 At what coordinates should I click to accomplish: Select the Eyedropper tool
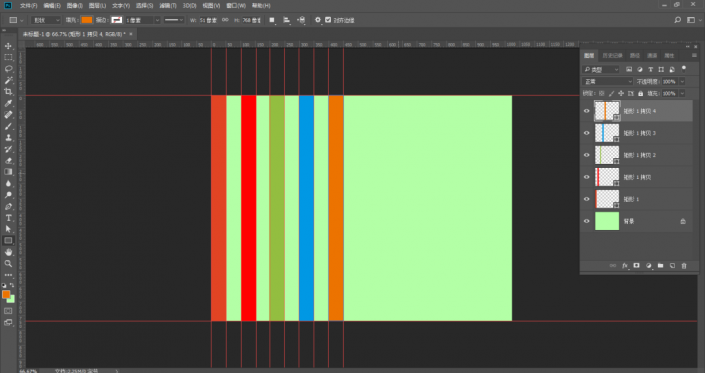click(8, 103)
